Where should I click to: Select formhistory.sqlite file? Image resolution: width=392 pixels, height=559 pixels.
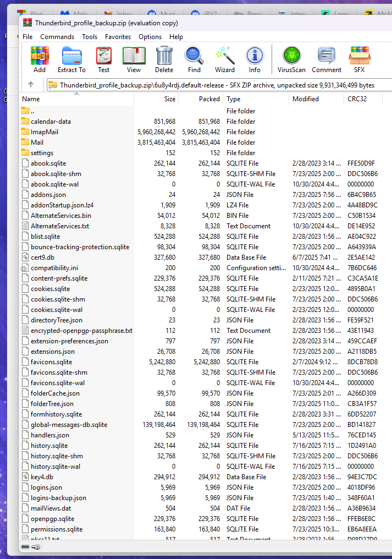[x=52, y=414]
